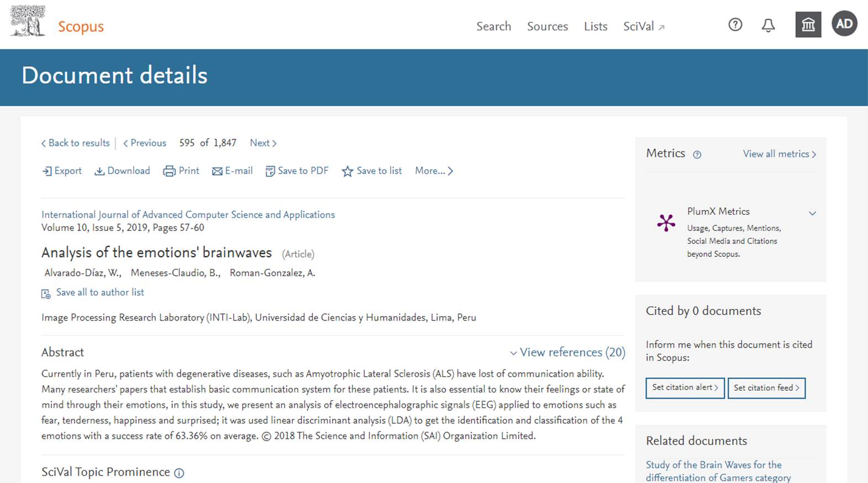868x483 pixels.
Task: Click the Download tray icon
Action: (x=99, y=171)
